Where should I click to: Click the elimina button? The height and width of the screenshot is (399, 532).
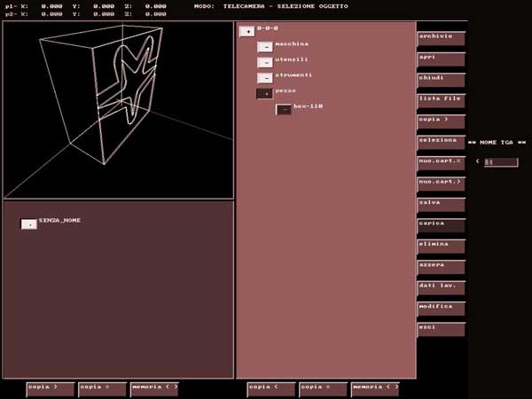441,246
